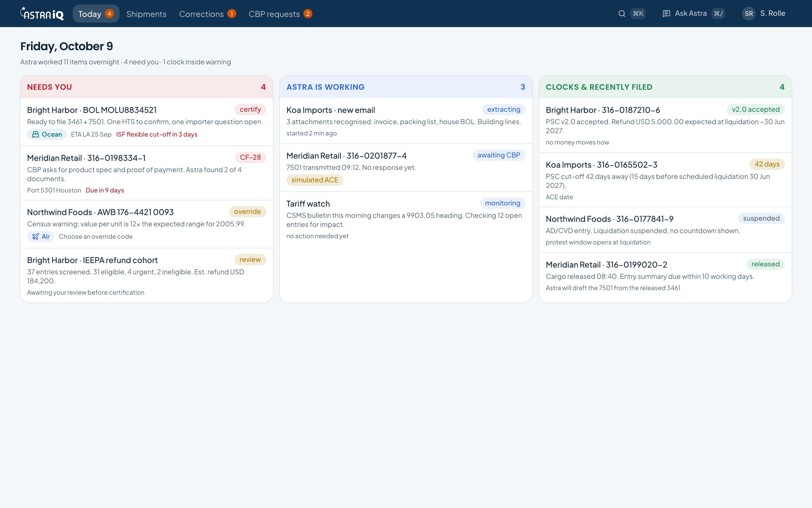Click the AstraIQ logo

click(x=42, y=14)
